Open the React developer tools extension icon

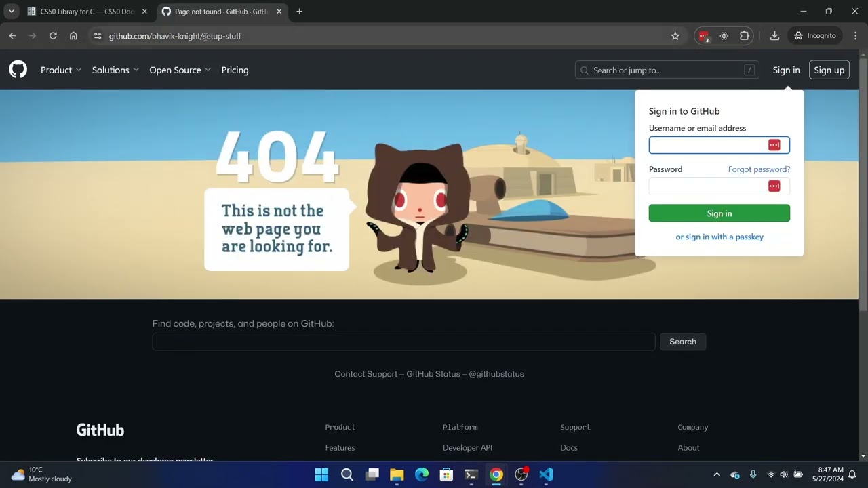[x=724, y=36]
